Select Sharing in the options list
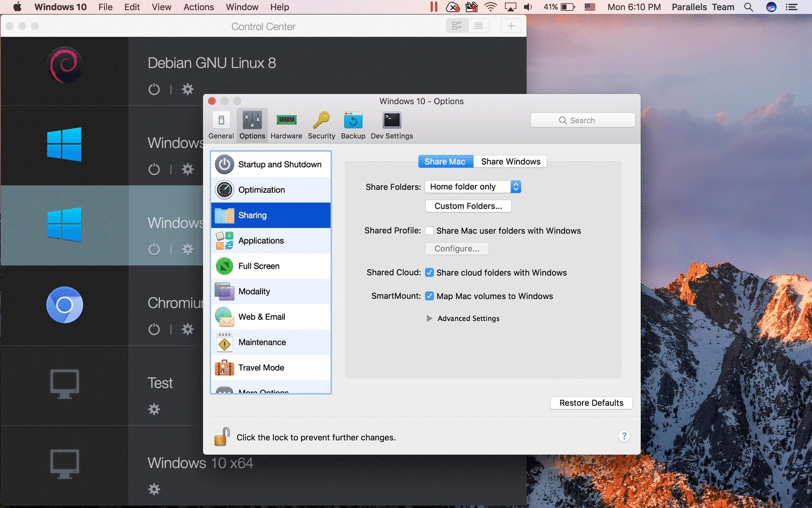 271,215
